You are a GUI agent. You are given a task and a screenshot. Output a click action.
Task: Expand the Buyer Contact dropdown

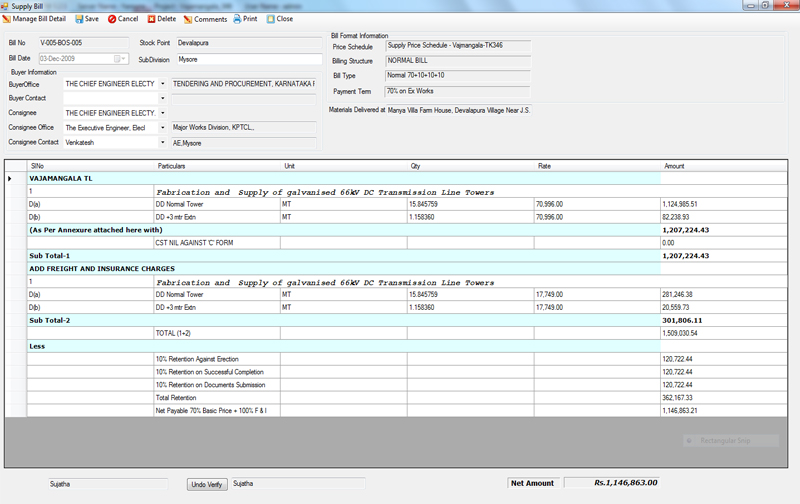tap(162, 98)
